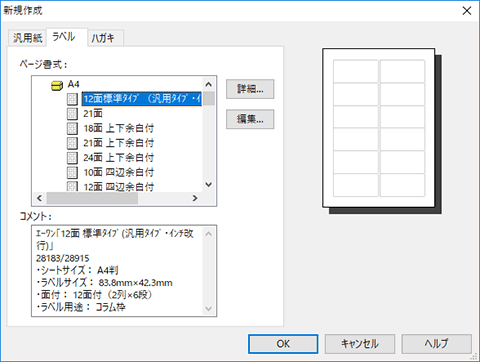The height and width of the screenshot is (362, 480).
Task: Open the ヘルプ button
Action: click(436, 344)
